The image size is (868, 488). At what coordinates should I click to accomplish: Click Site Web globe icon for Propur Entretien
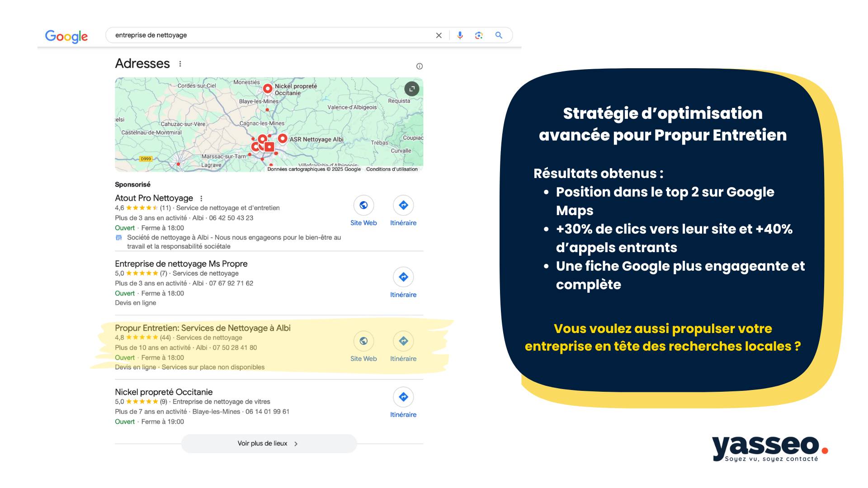click(363, 341)
